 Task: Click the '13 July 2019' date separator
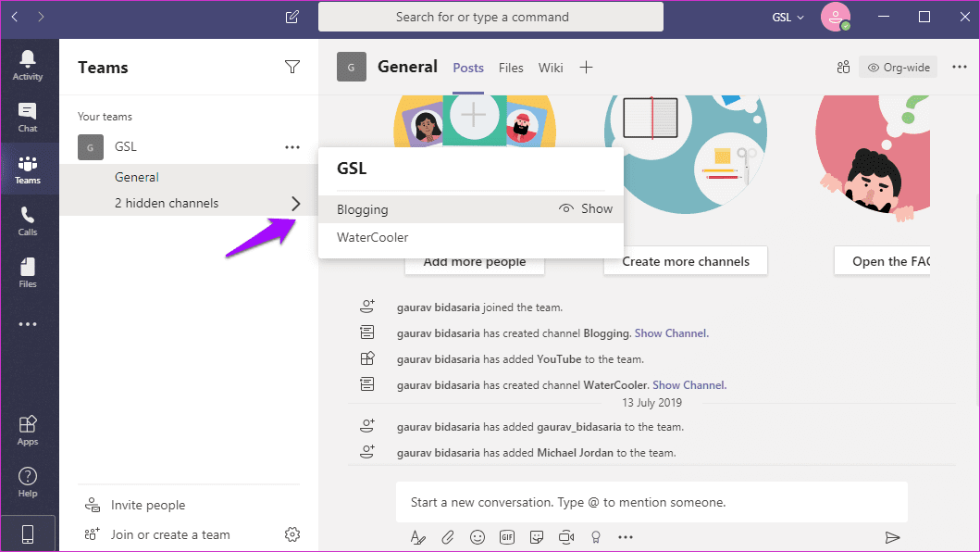[x=651, y=402]
